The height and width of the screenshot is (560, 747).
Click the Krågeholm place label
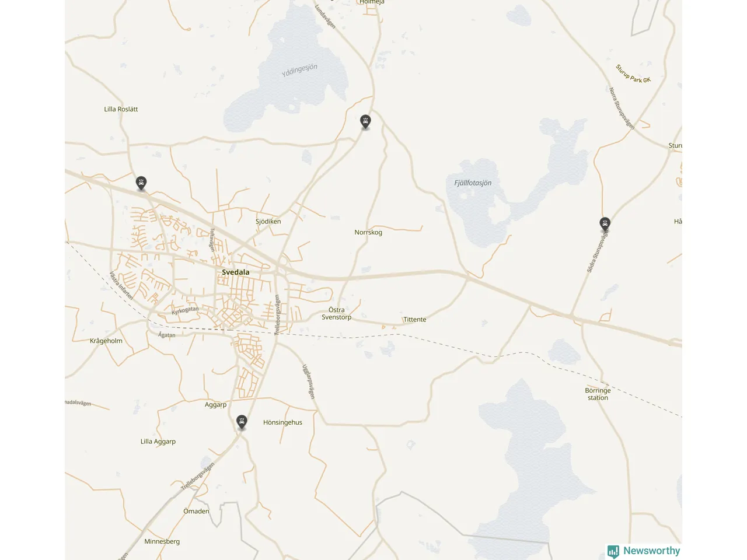tap(106, 341)
